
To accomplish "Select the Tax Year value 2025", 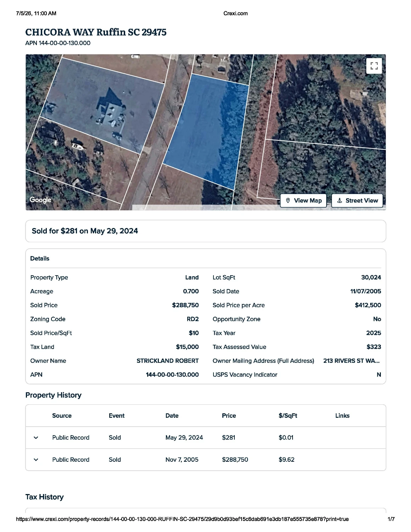I will coord(373,333).
